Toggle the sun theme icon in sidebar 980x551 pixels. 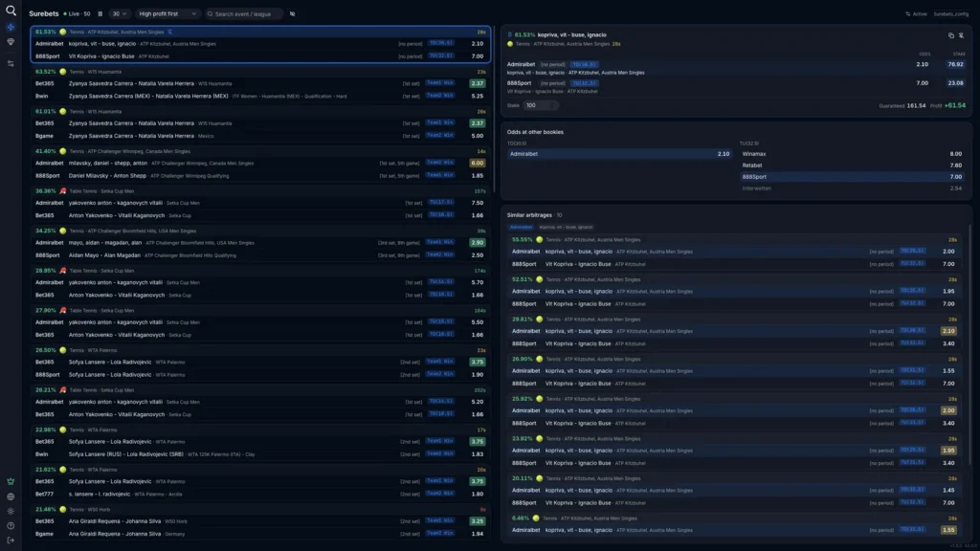coord(11,511)
